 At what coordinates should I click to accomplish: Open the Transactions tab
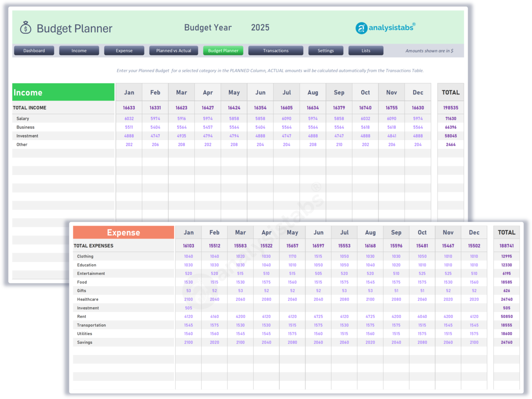tap(275, 50)
